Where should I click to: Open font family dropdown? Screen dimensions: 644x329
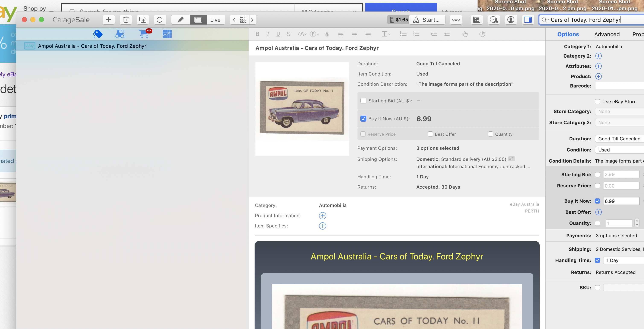315,34
